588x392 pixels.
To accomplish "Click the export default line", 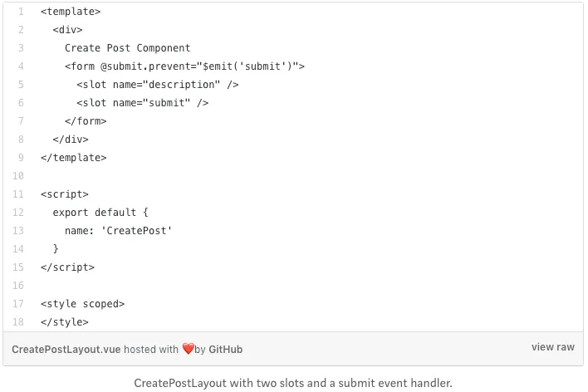I will 100,213.
